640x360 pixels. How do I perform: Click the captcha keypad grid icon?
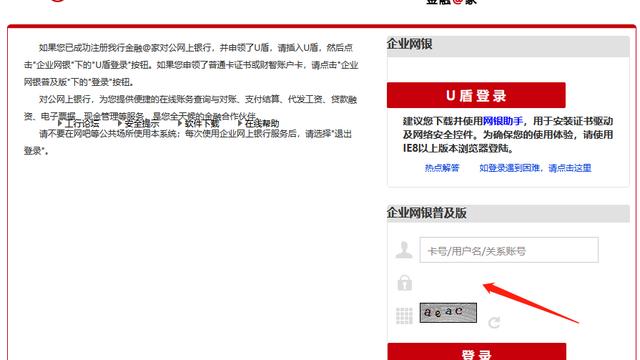tap(404, 316)
